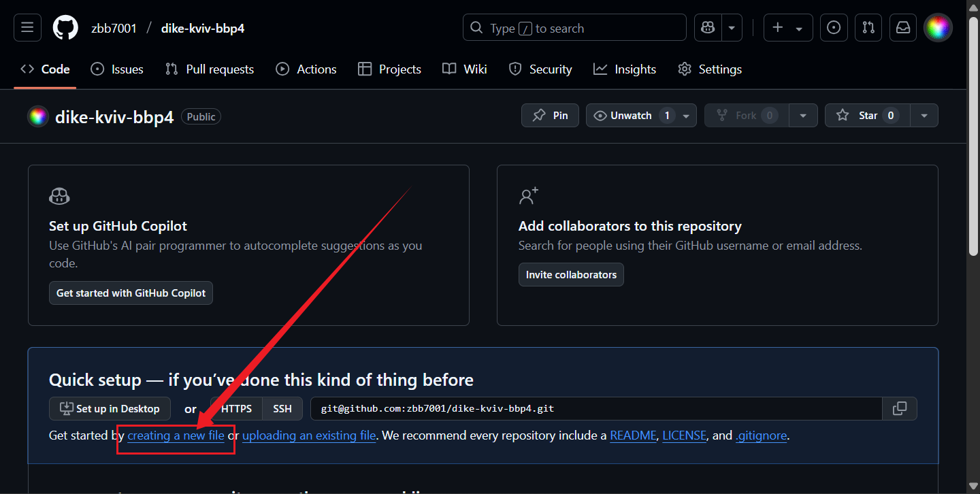This screenshot has height=494, width=980.
Task: Open the Insights tab
Action: point(625,69)
